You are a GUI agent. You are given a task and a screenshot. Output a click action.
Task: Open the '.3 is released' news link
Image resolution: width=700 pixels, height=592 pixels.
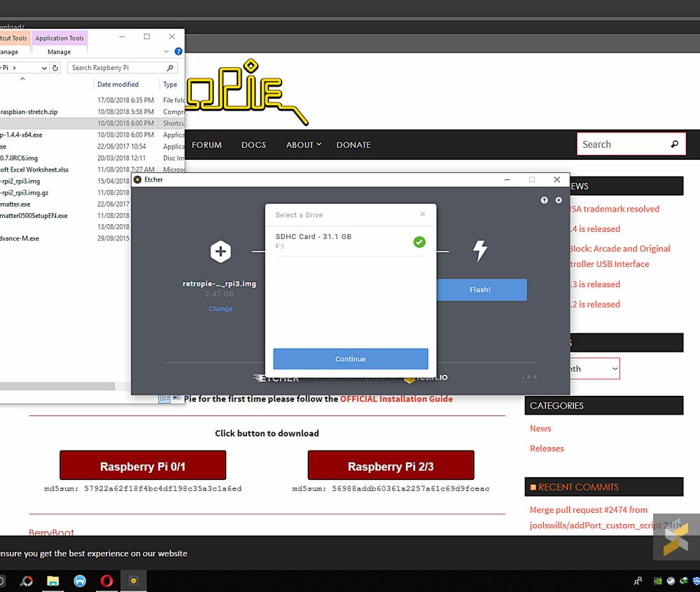pyautogui.click(x=596, y=284)
